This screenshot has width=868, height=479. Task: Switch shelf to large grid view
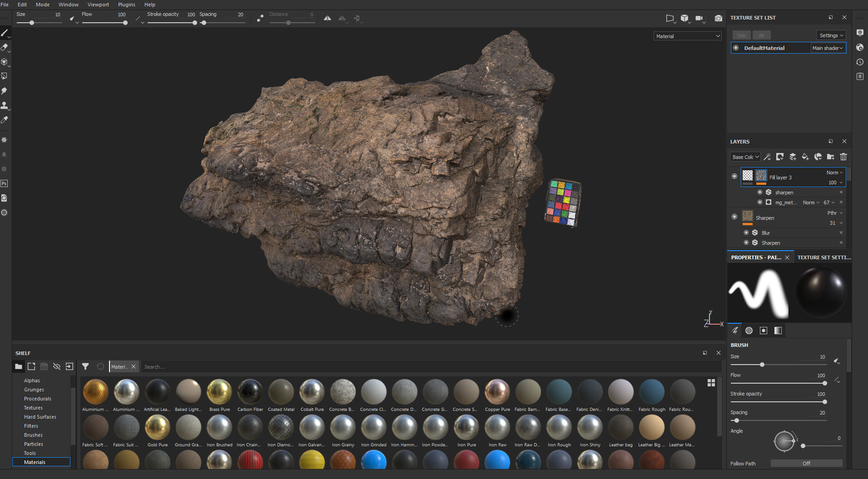coord(711,383)
